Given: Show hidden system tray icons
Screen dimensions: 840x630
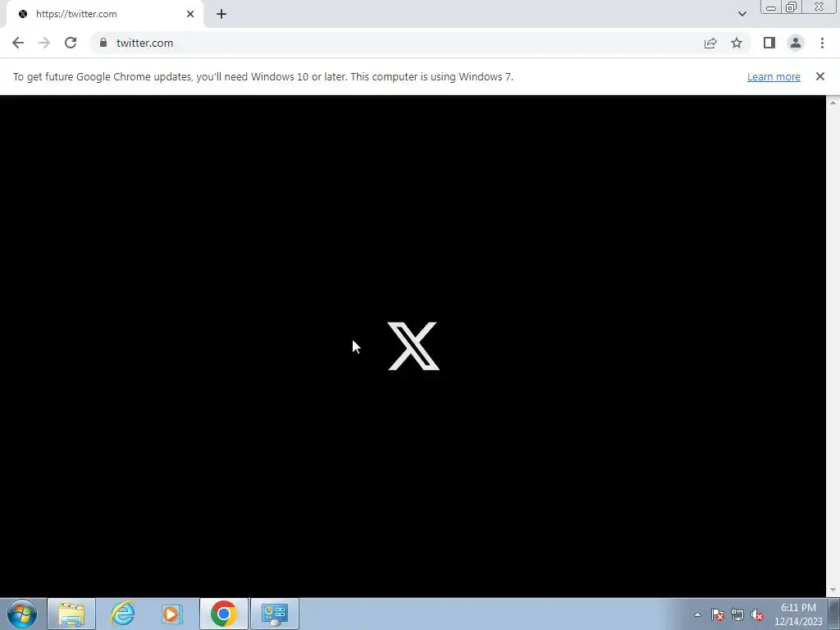Looking at the screenshot, I should click(x=697, y=614).
